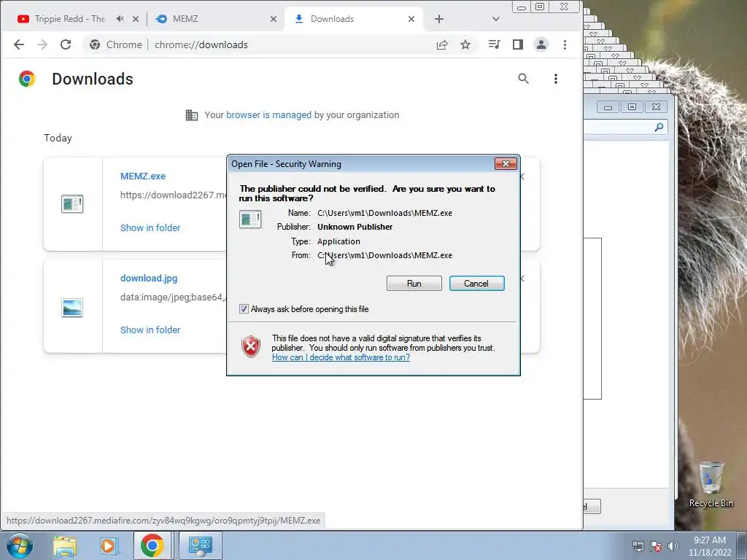The image size is (747, 560).
Task: Open the media control icon in Chrome toolbar
Action: (494, 44)
